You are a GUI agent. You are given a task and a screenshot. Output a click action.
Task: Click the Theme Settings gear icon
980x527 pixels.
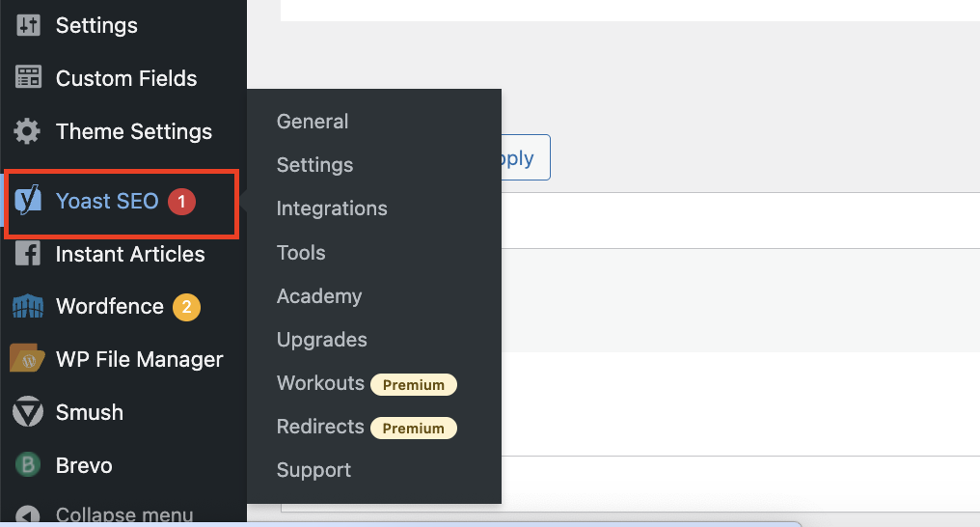point(28,131)
